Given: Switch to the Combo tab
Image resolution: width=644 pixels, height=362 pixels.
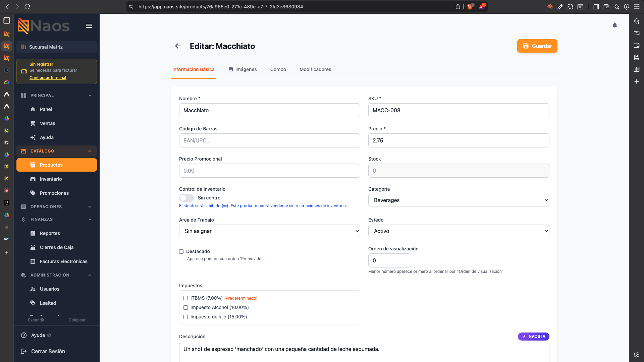Looking at the screenshot, I should 278,69.
